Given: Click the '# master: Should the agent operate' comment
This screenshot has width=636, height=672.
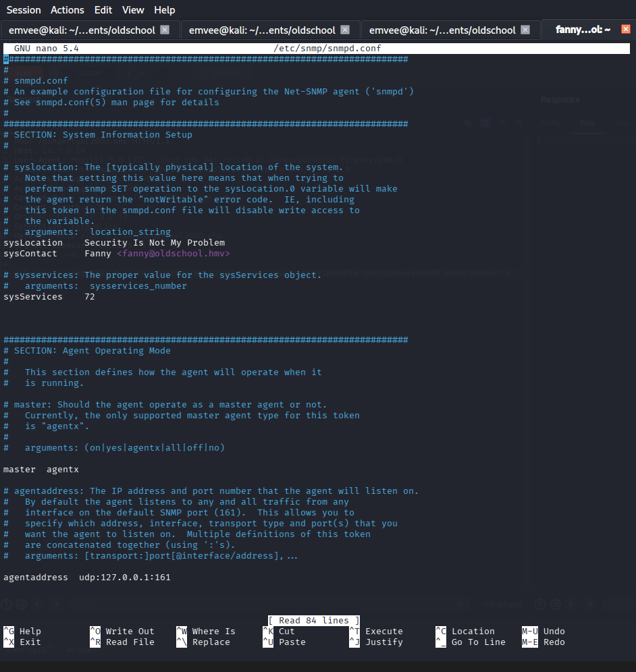Looking at the screenshot, I should click(x=165, y=405).
